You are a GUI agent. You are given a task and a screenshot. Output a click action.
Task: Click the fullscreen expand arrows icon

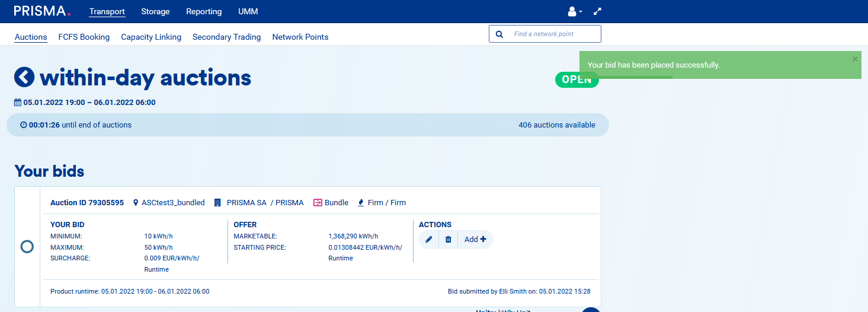pos(597,11)
